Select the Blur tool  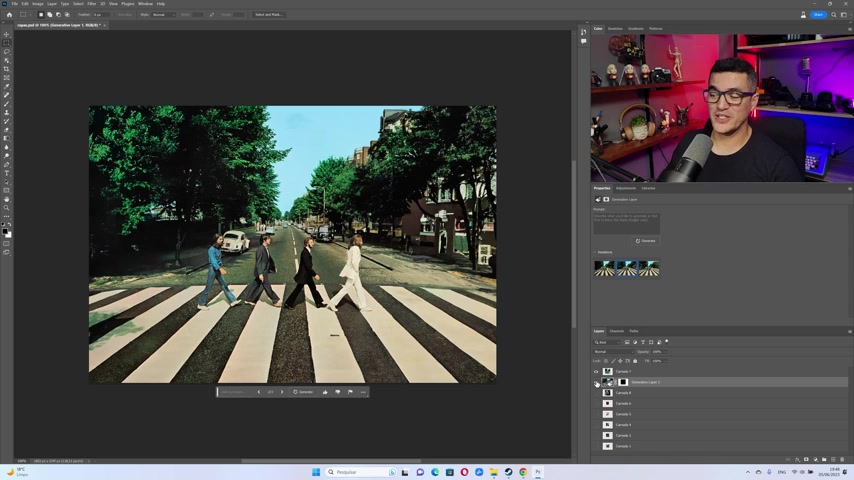tap(7, 147)
